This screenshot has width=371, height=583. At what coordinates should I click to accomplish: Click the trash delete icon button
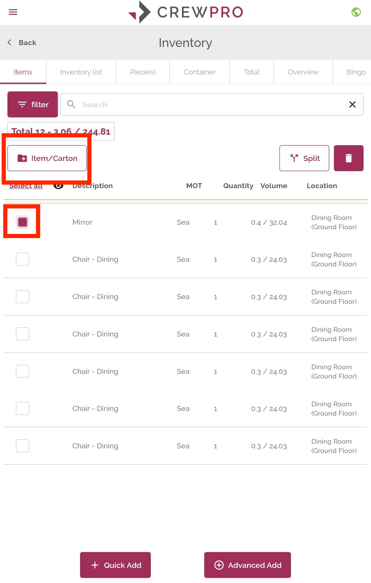[348, 158]
